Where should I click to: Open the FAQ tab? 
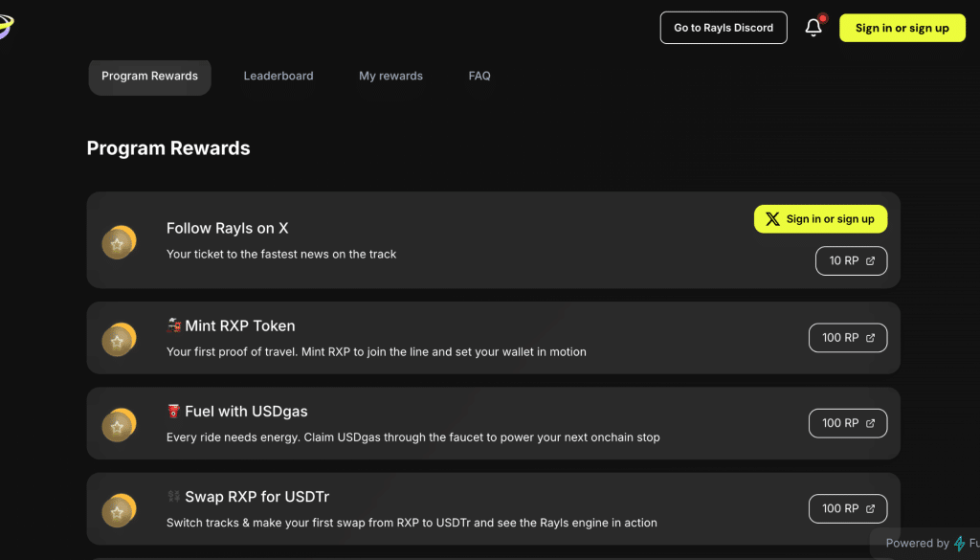479,76
